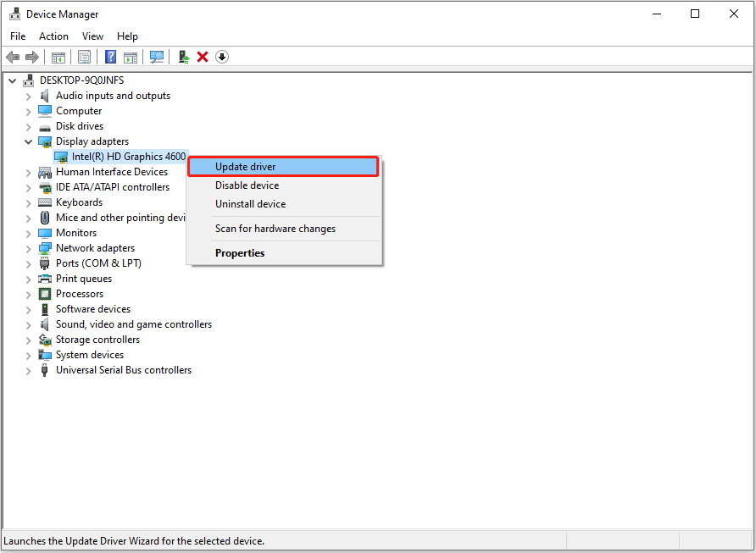This screenshot has width=756, height=553.
Task: Select the System devices label
Action: (x=90, y=355)
